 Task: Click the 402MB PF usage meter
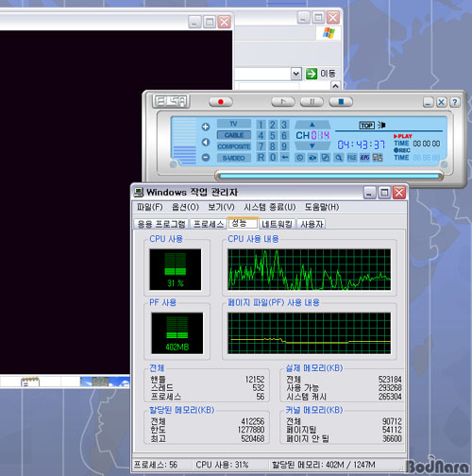point(177,333)
